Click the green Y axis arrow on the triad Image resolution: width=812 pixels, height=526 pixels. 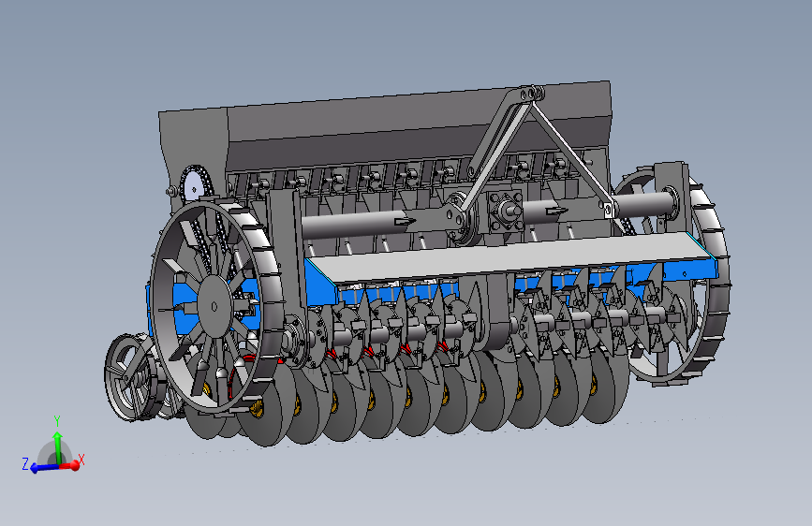58,446
